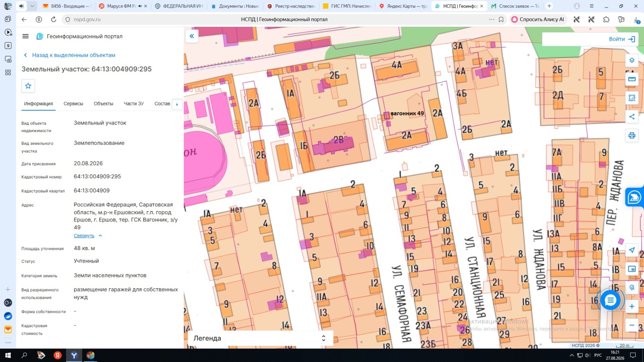Show hidden system tray icons
This screenshot has width=644, height=362.
pos(572,355)
